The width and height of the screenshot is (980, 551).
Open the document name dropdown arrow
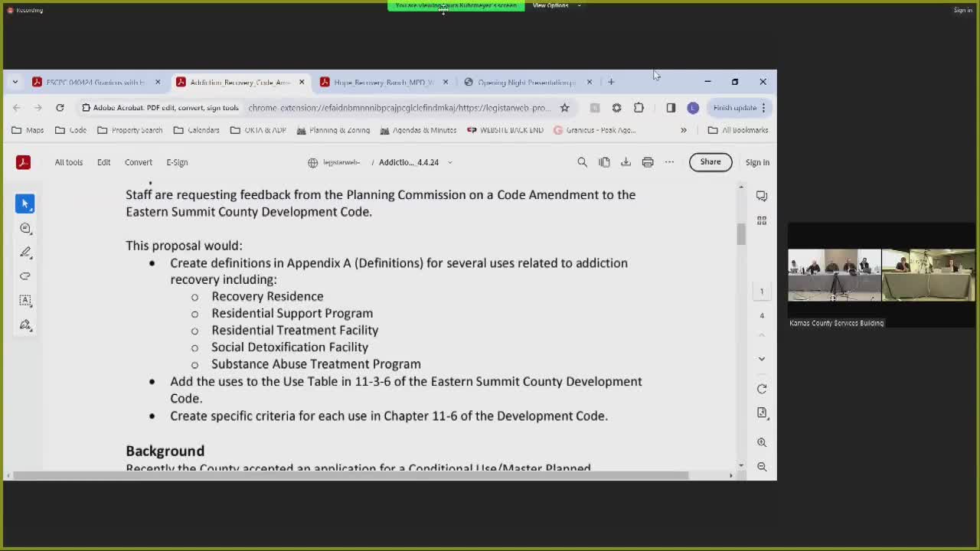(x=449, y=162)
